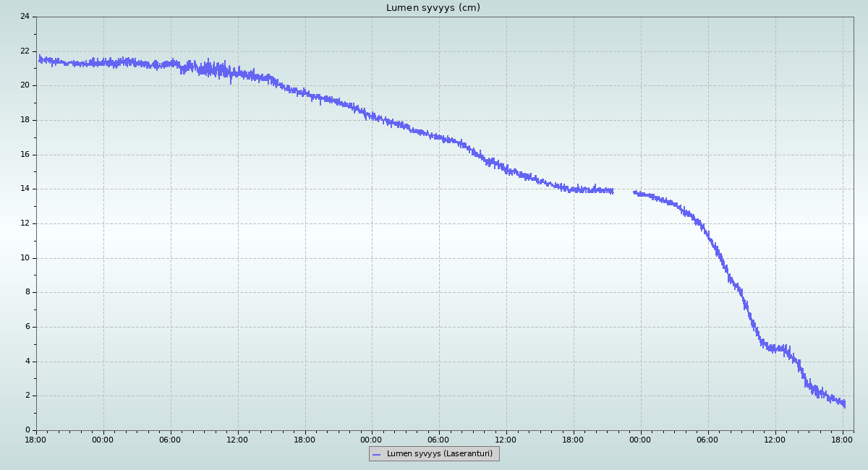
Task: Select the y-axis tick label 22
Action: coord(25,51)
